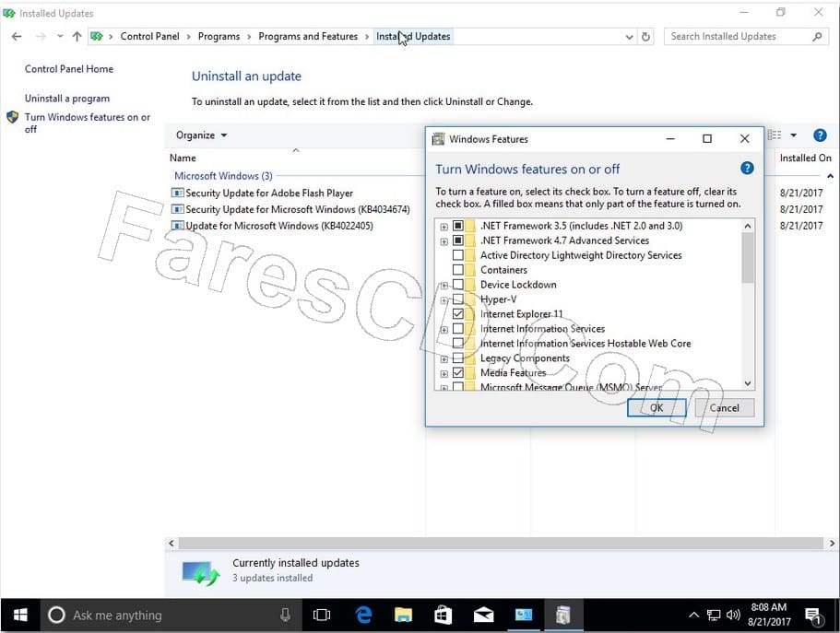Select Security Update for Adobe Flash Player

click(x=269, y=193)
